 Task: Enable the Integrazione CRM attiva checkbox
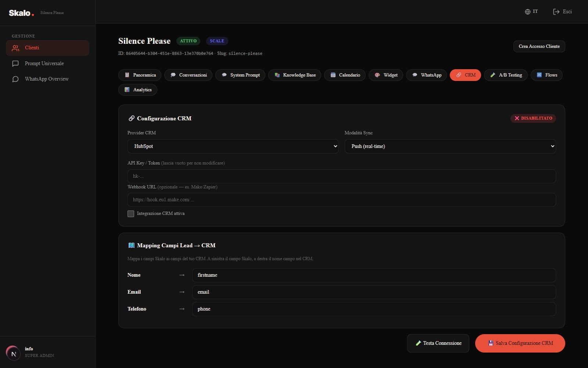pyautogui.click(x=131, y=214)
